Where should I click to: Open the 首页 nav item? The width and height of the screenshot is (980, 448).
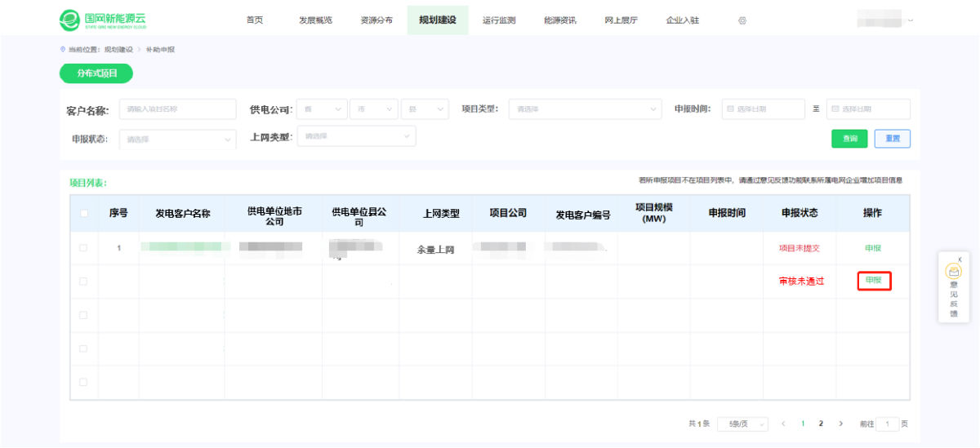(x=255, y=20)
